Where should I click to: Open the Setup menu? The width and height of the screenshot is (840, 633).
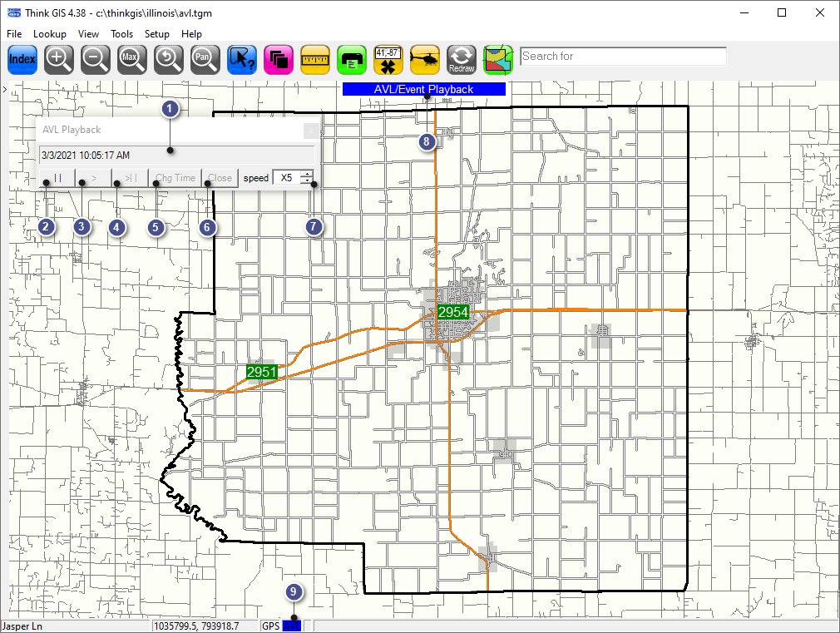pos(157,34)
